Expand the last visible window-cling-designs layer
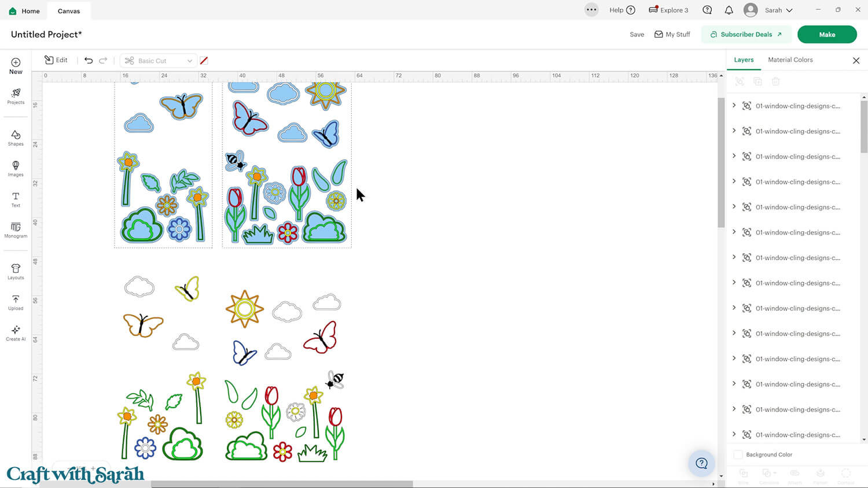Viewport: 868px width, 488px height. click(734, 434)
